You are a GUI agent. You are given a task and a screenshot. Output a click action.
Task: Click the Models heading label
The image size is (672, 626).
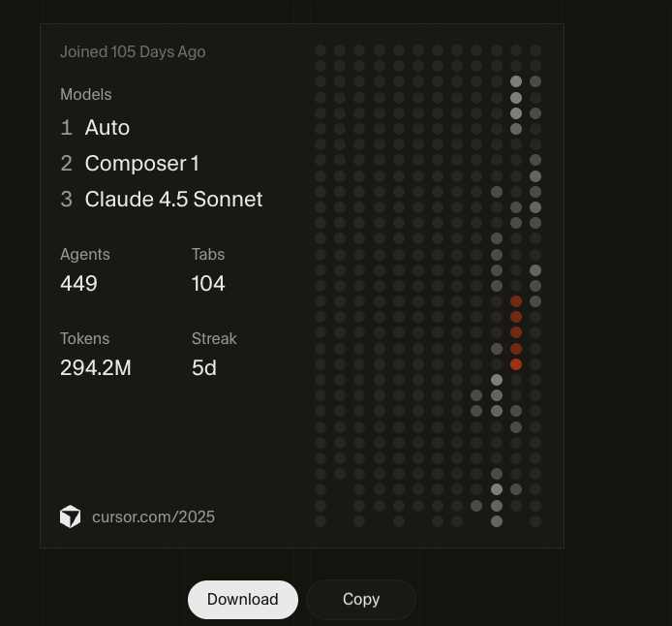(x=86, y=94)
